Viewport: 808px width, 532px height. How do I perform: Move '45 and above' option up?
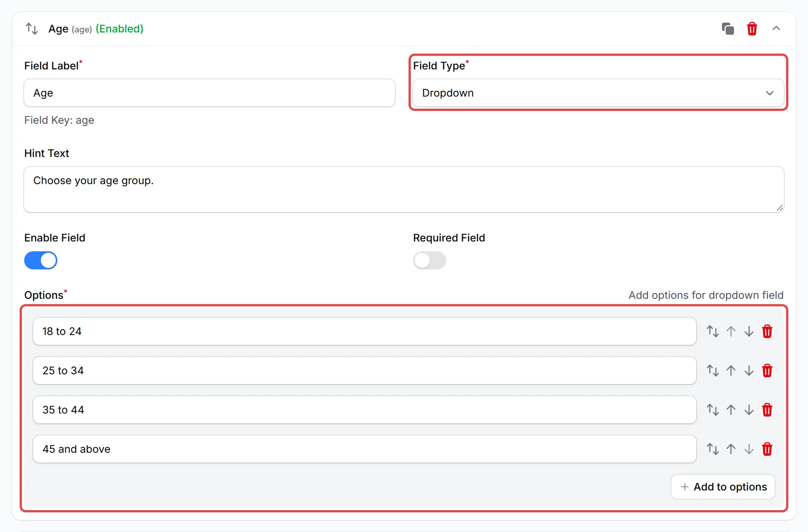point(731,449)
